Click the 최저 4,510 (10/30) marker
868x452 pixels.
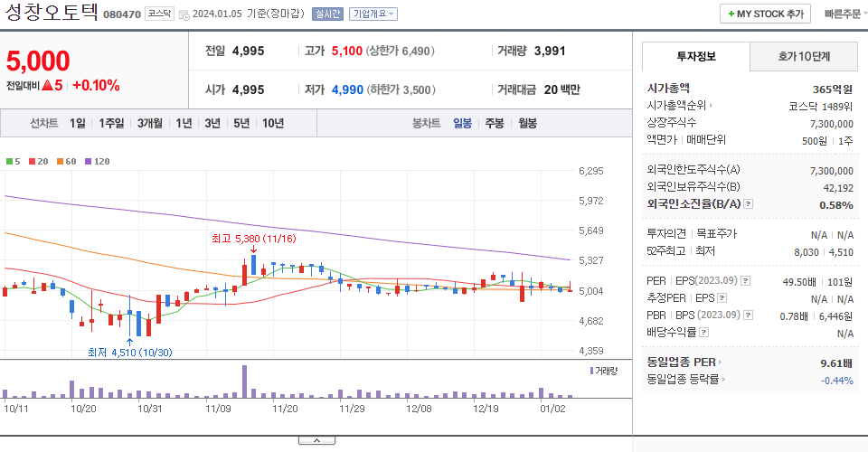(x=130, y=353)
